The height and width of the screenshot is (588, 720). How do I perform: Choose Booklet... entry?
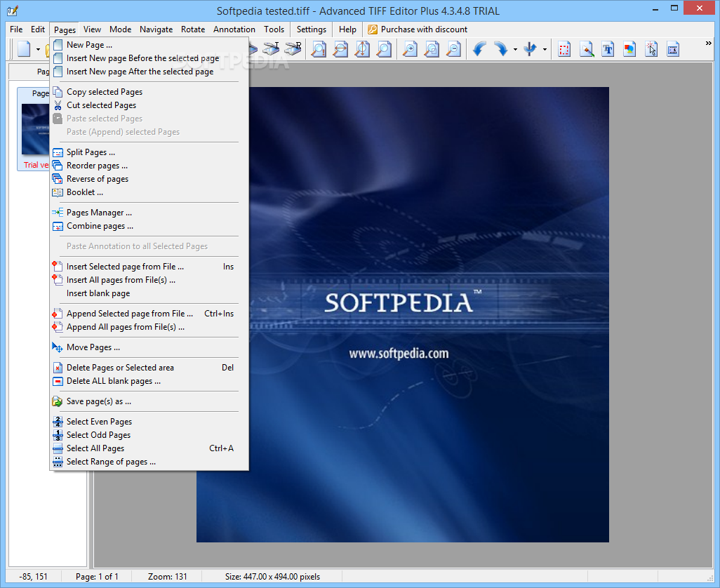[x=149, y=192]
